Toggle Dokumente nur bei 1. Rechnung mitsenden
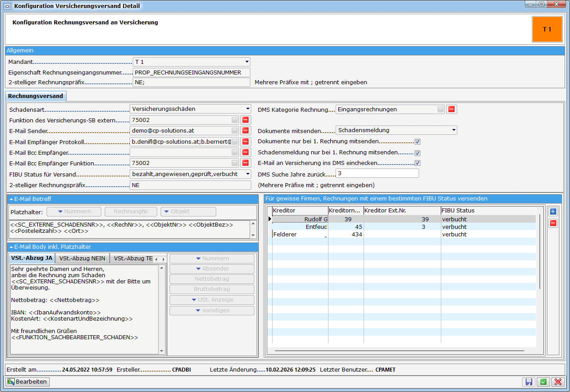Screen dimensions: 570x392 (x=417, y=141)
